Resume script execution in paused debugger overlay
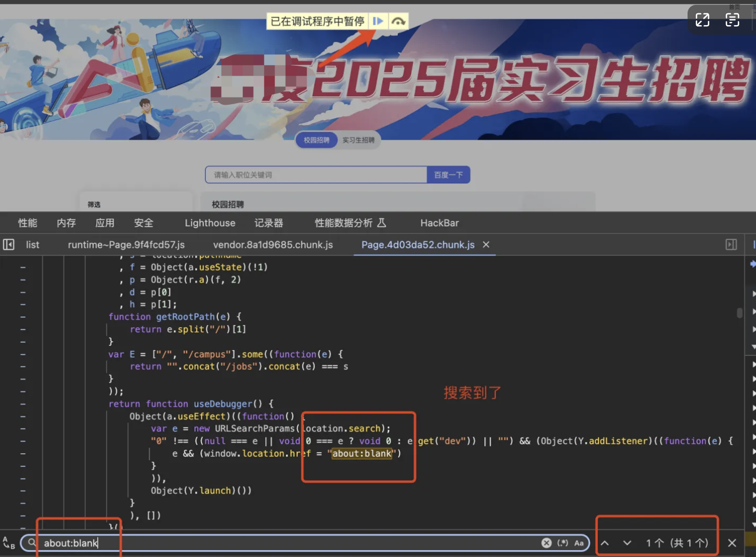Screen dimensions: 756x557 point(378,21)
